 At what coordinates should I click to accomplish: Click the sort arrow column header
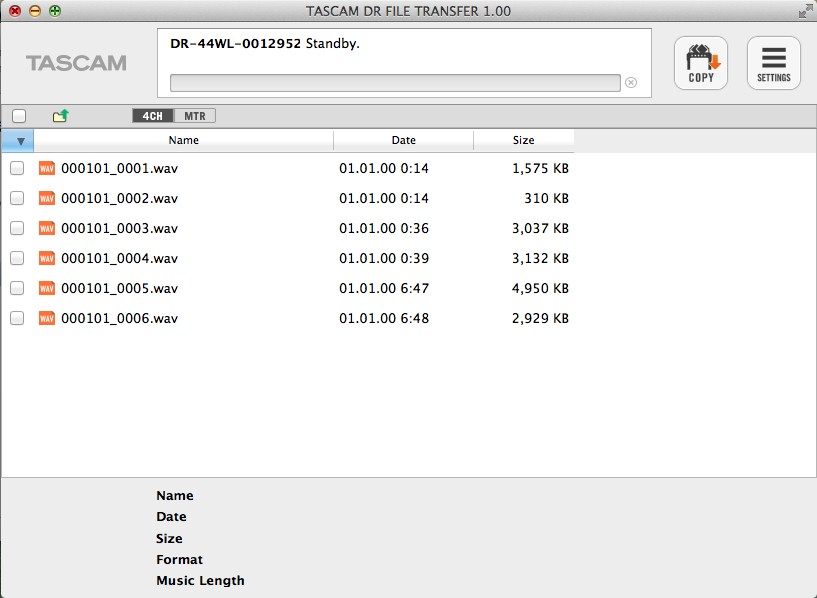click(19, 141)
